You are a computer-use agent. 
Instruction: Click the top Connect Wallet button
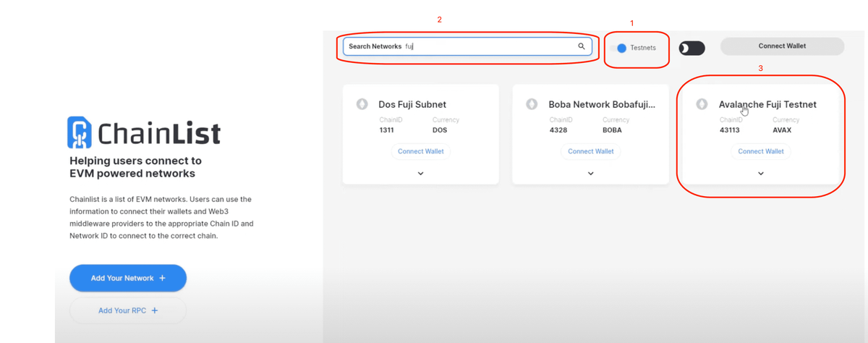(782, 46)
